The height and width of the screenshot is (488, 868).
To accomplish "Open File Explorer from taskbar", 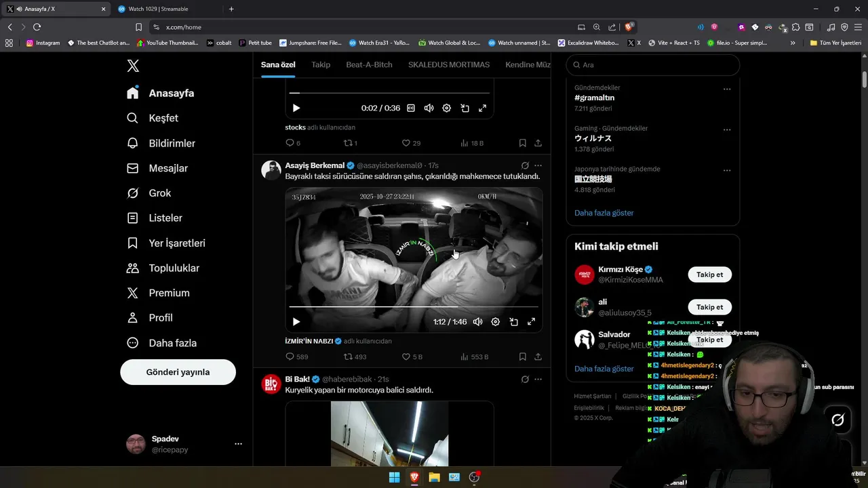I will coord(434,477).
